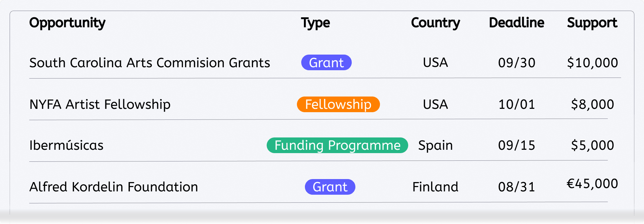Sort by the Type column header
Screen dimensions: 644x224
[x=315, y=23]
